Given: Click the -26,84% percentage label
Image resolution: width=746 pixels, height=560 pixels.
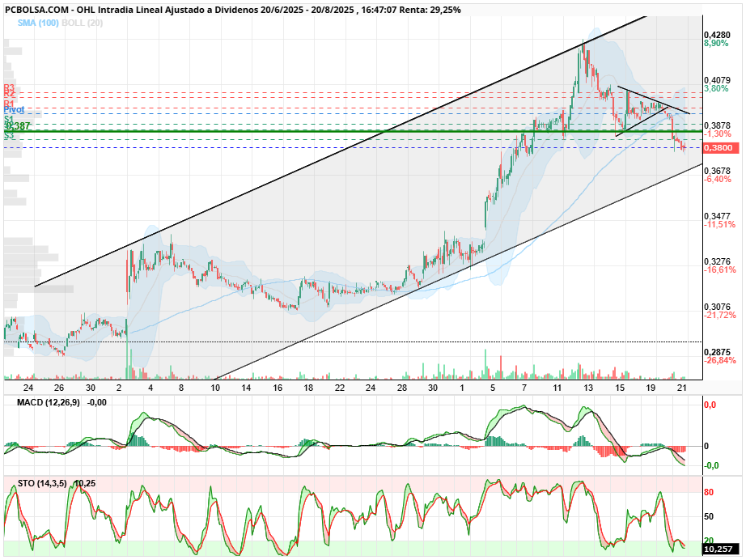Looking at the screenshot, I should point(719,361).
